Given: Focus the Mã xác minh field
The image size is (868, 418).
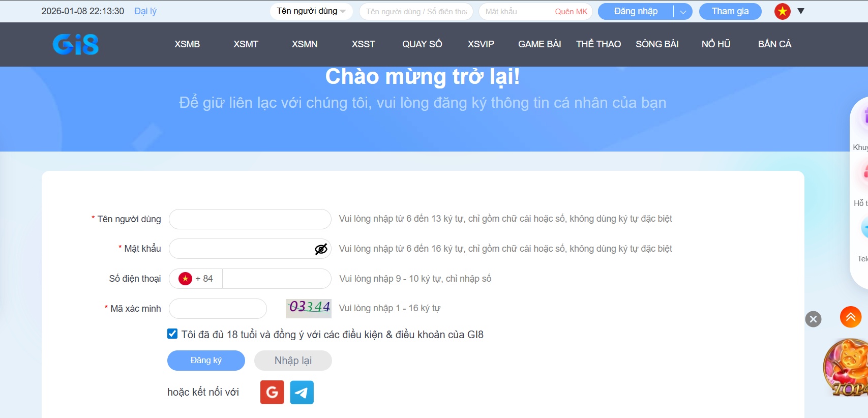Looking at the screenshot, I should click(218, 309).
